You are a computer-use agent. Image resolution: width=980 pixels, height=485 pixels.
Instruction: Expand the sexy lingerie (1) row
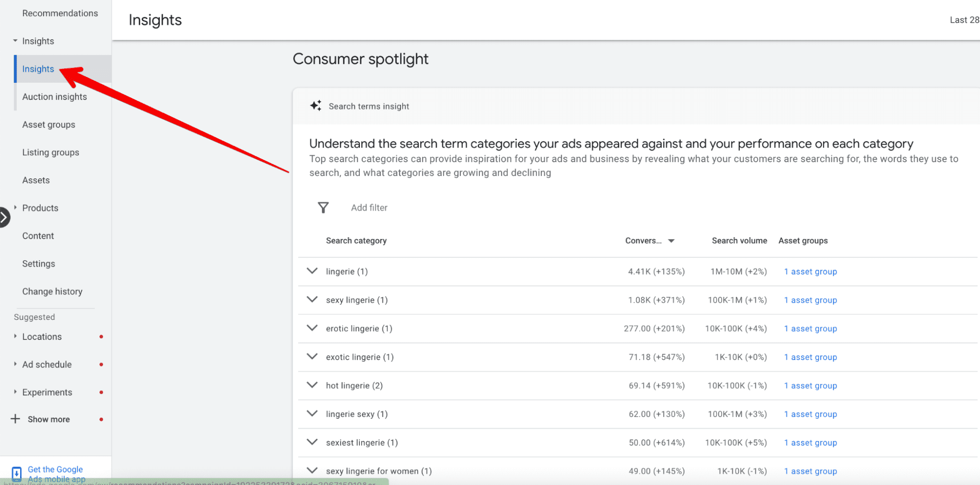(312, 299)
